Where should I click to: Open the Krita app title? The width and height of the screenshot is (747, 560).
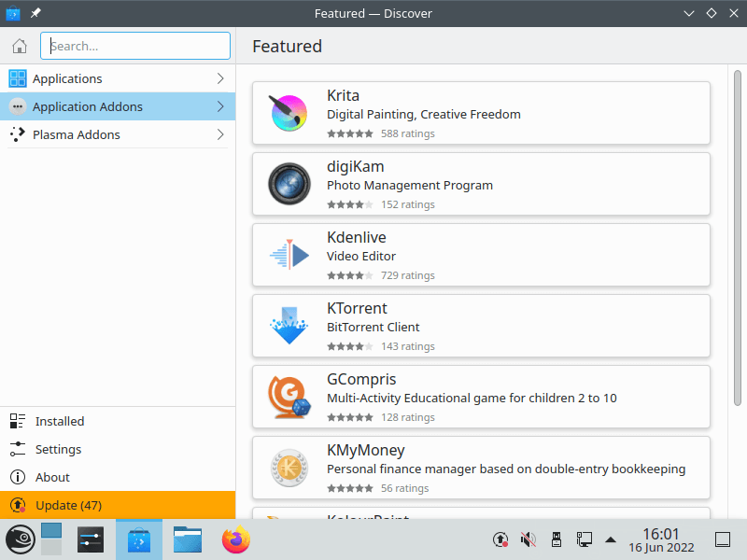click(x=343, y=96)
